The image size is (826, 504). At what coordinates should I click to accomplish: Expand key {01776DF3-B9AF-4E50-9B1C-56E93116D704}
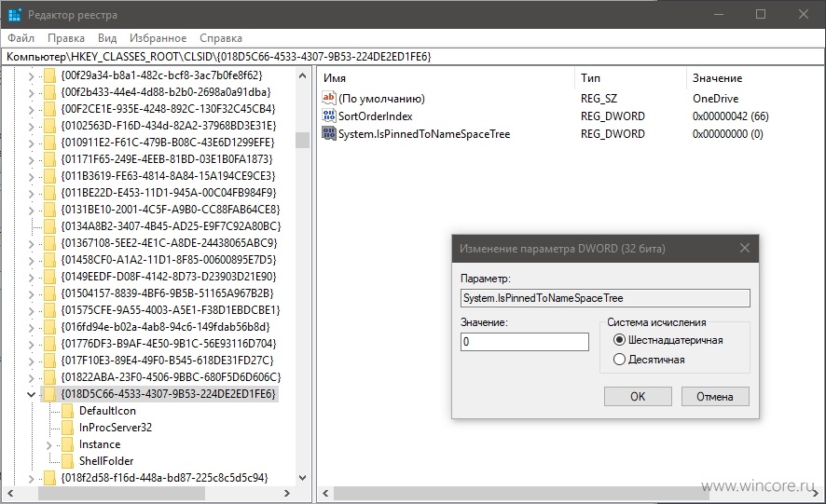click(x=31, y=345)
